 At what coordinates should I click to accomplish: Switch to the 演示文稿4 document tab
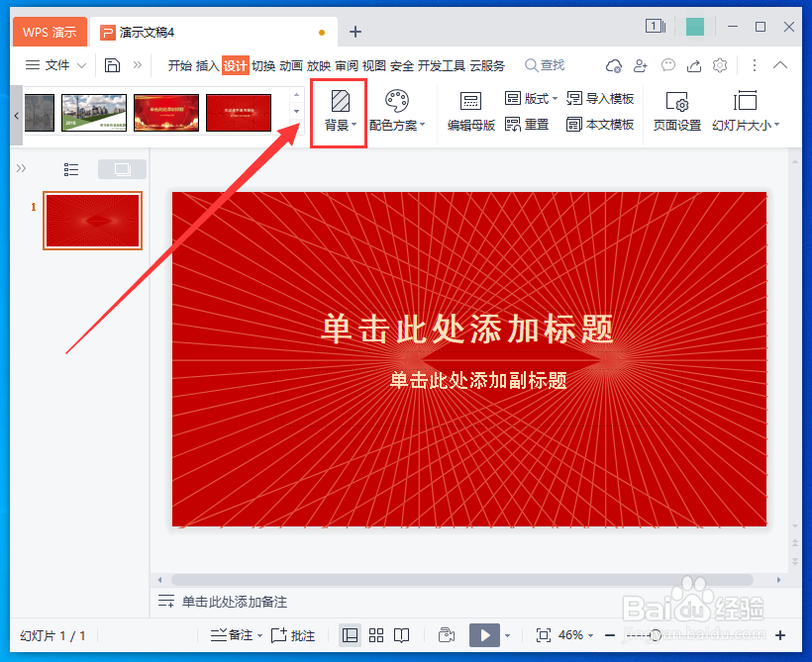pyautogui.click(x=213, y=32)
